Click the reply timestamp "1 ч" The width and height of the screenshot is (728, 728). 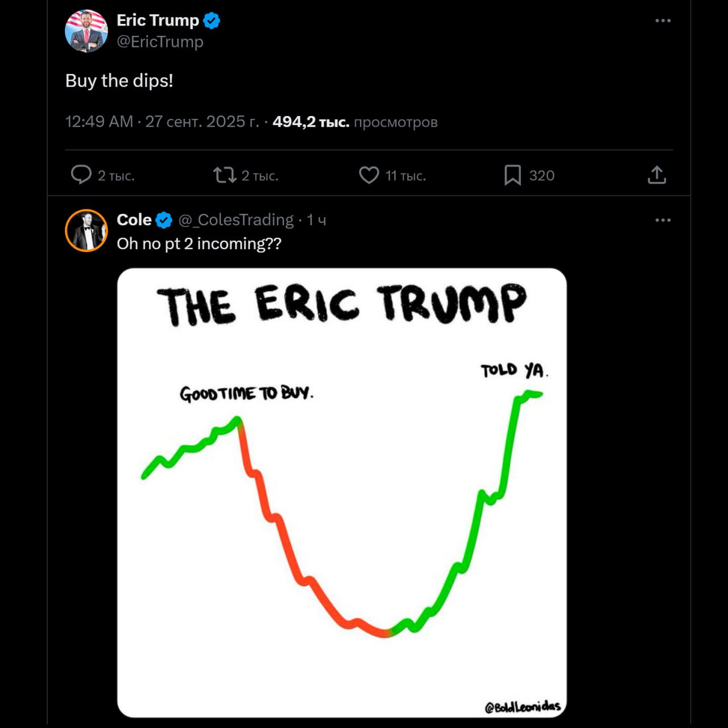click(x=316, y=220)
